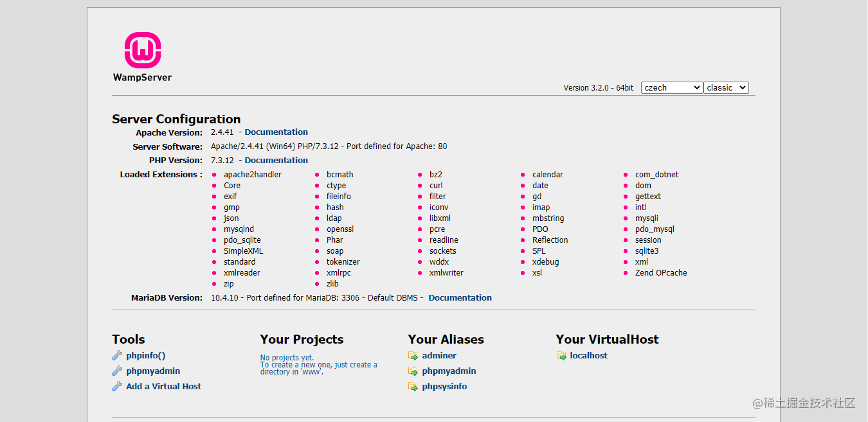Screen dimensions: 868x422
Task: Click the sqlite3 extension
Action: [647, 251]
